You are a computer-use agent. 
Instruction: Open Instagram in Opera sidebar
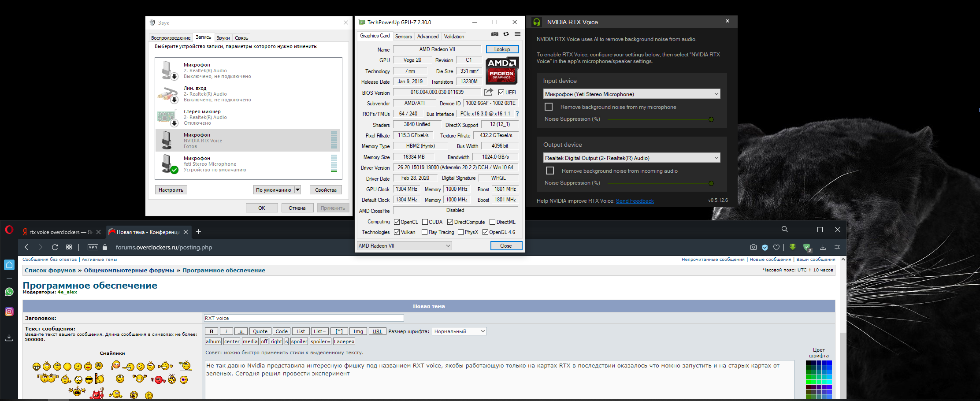point(9,312)
